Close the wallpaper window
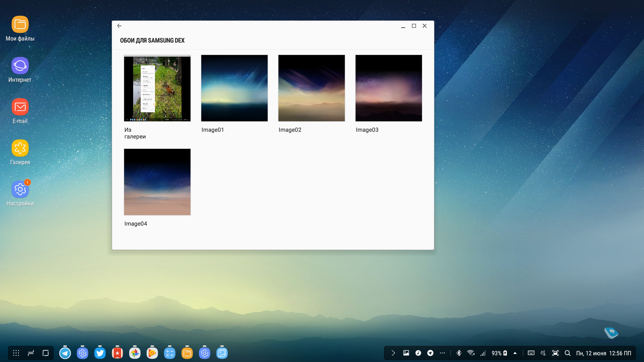 pos(425,26)
